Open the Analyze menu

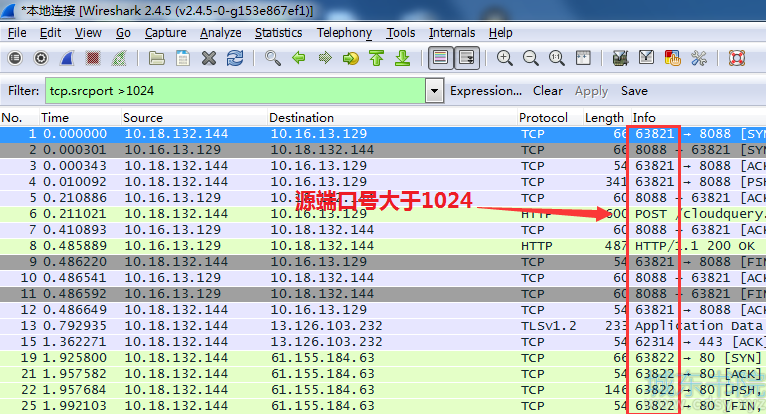point(221,33)
